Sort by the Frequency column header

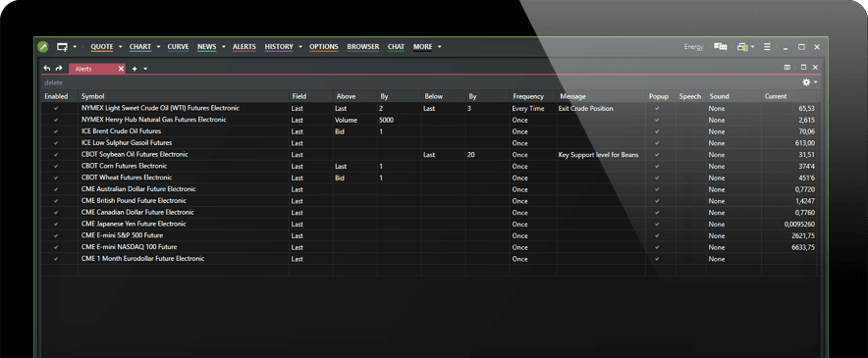pyautogui.click(x=533, y=96)
